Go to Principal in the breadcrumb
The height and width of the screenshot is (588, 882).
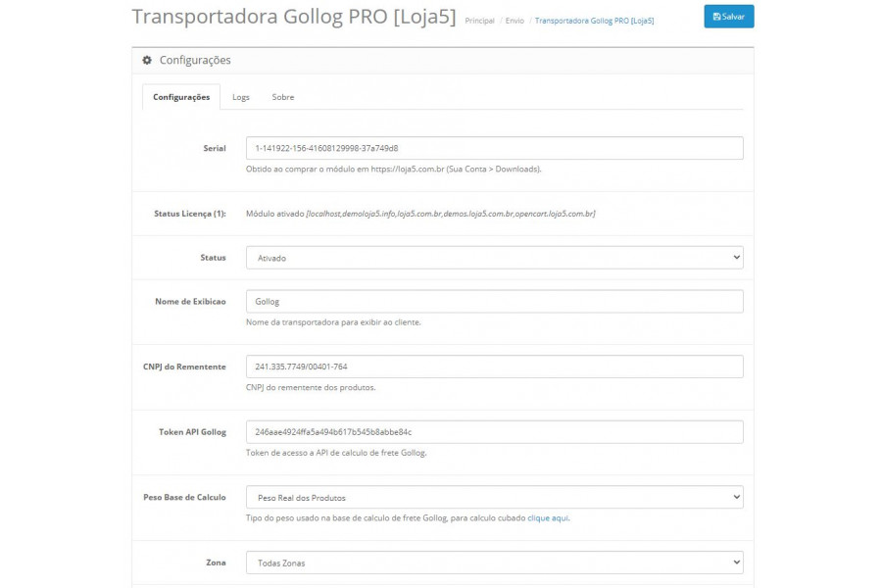[479, 21]
